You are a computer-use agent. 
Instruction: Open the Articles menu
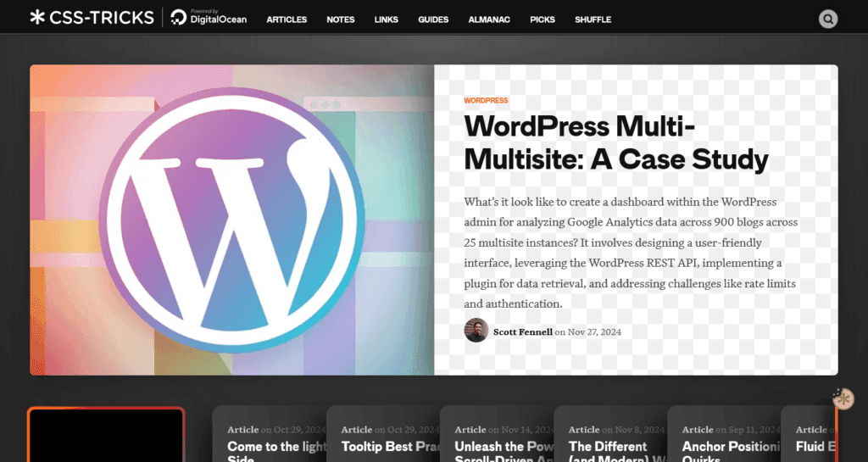[x=287, y=19]
